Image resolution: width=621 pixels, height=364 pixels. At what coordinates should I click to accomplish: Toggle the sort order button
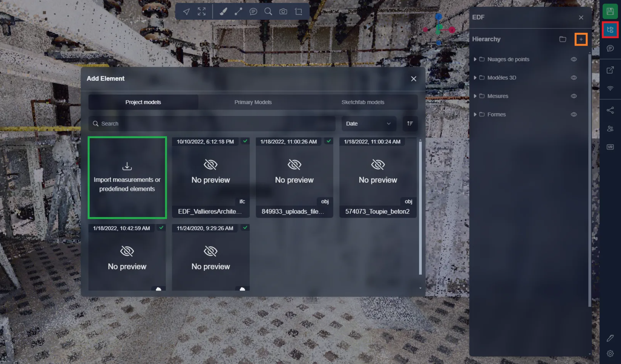(x=410, y=123)
